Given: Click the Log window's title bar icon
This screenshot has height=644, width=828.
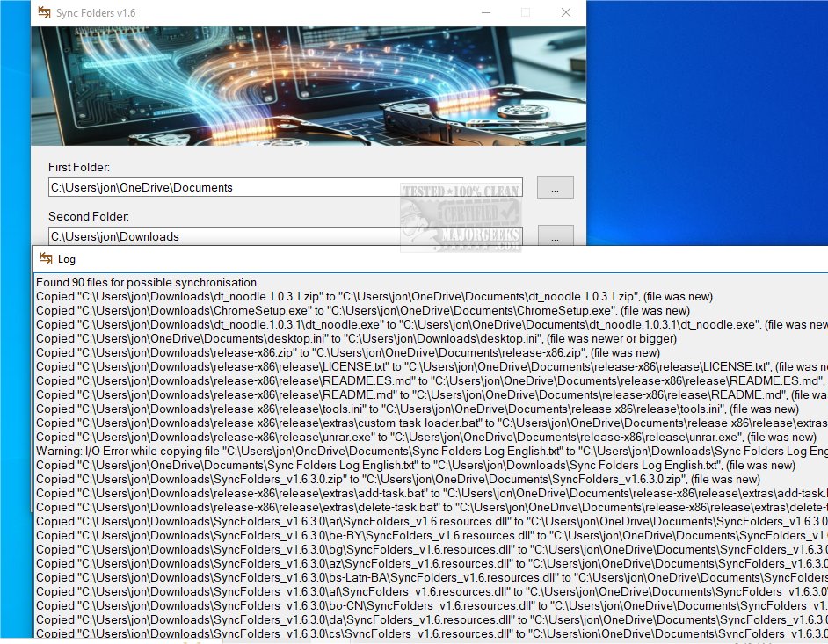Looking at the screenshot, I should click(46, 258).
